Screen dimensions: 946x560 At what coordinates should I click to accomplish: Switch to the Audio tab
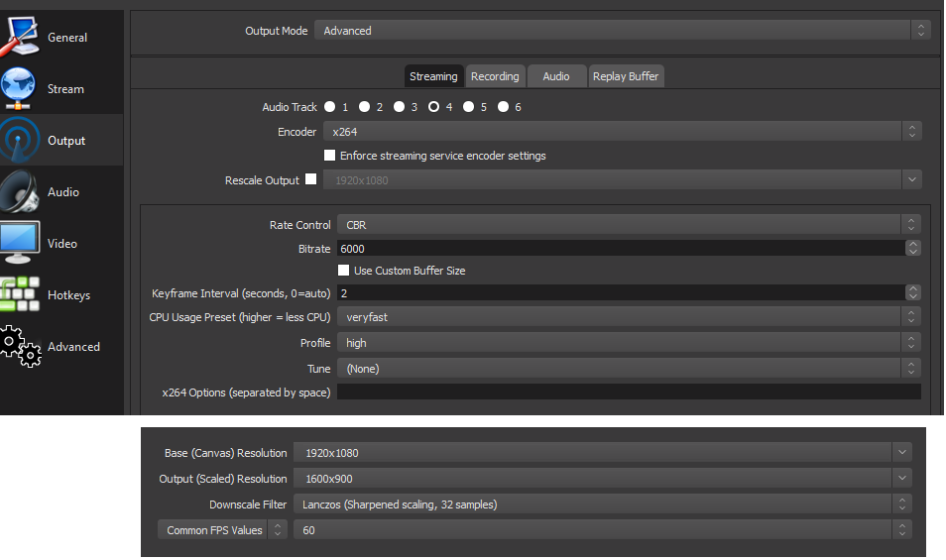pos(556,76)
